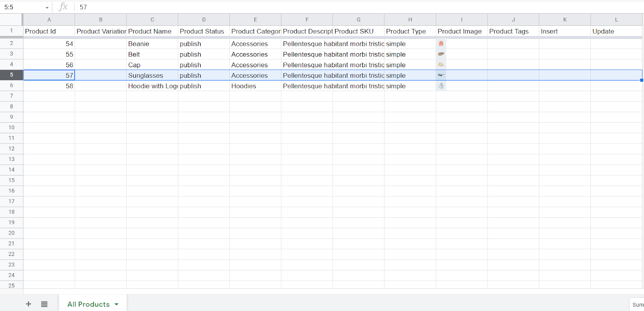Image resolution: width=644 pixels, height=311 pixels.
Task: Click the Product Status header cell
Action: [204, 31]
